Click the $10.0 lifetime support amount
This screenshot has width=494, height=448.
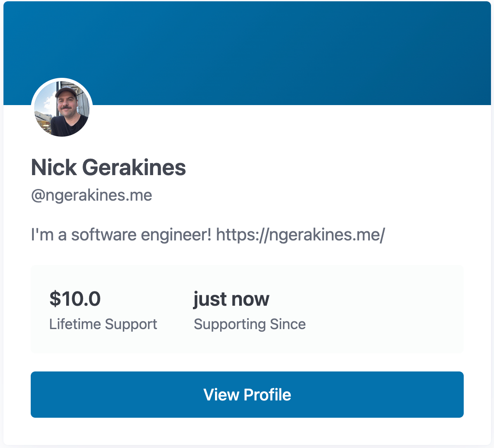pos(75,299)
